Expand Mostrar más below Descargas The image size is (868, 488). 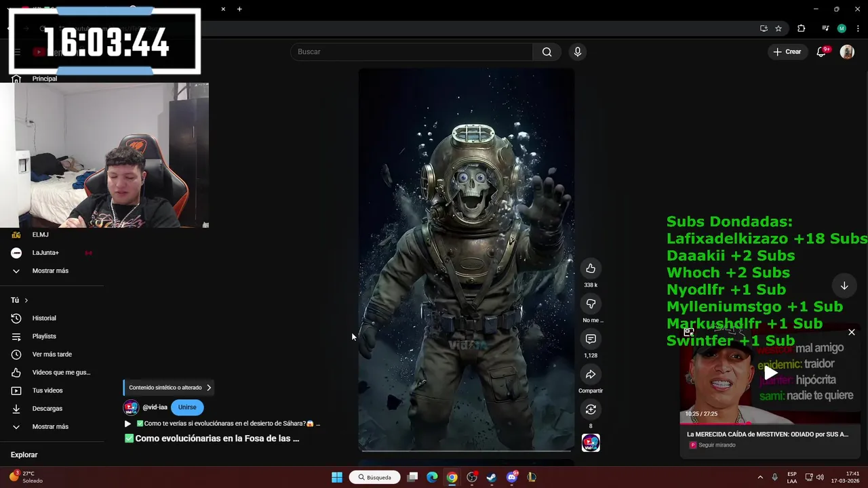52,426
